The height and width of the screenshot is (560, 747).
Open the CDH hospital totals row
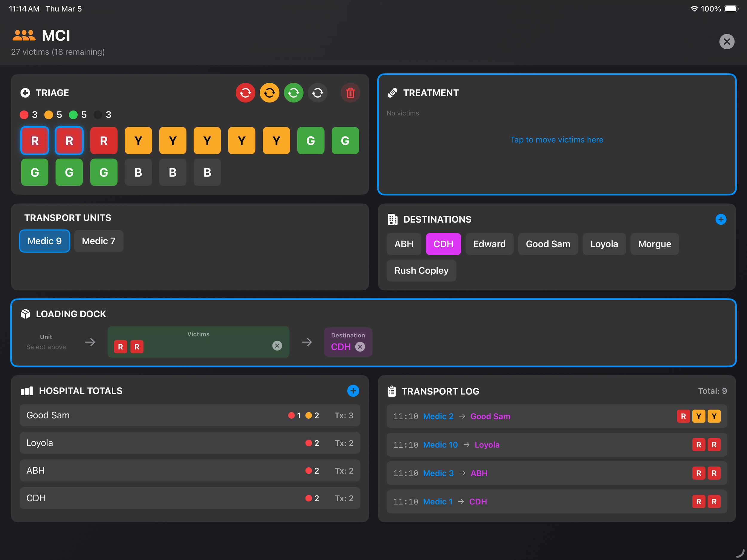point(190,498)
